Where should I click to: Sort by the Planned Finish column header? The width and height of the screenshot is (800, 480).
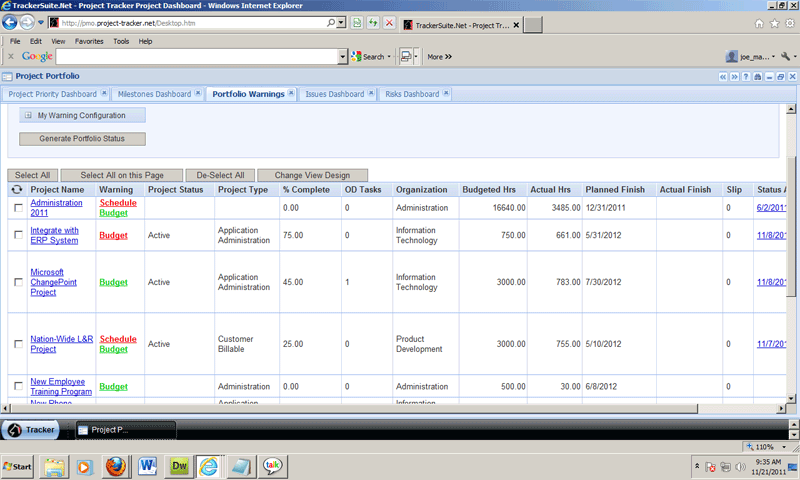click(x=615, y=189)
